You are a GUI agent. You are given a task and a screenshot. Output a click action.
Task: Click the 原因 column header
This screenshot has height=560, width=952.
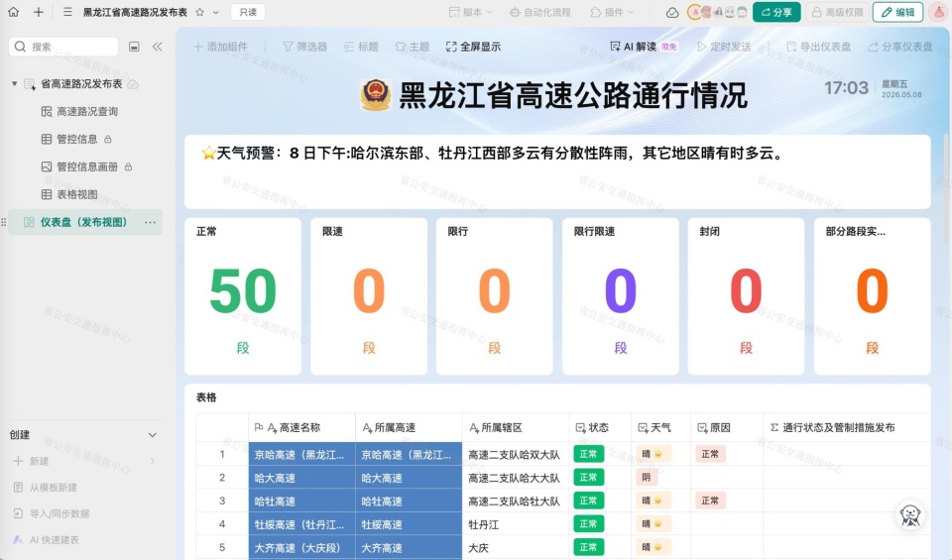pyautogui.click(x=727, y=428)
